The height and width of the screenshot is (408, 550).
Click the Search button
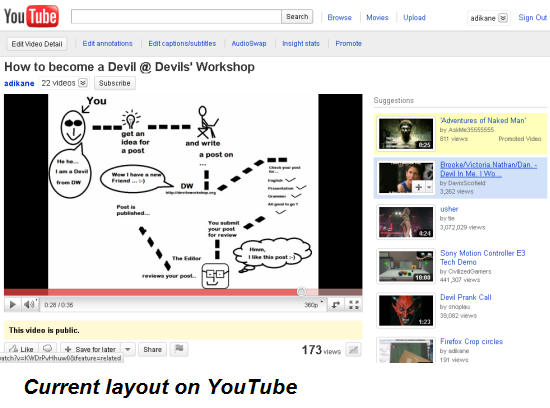tap(297, 16)
